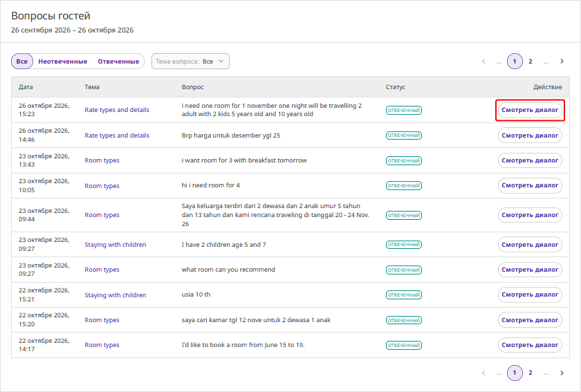
Task: Click question text 'Brp harga untuk desember ygl 25'
Action: [x=231, y=136]
